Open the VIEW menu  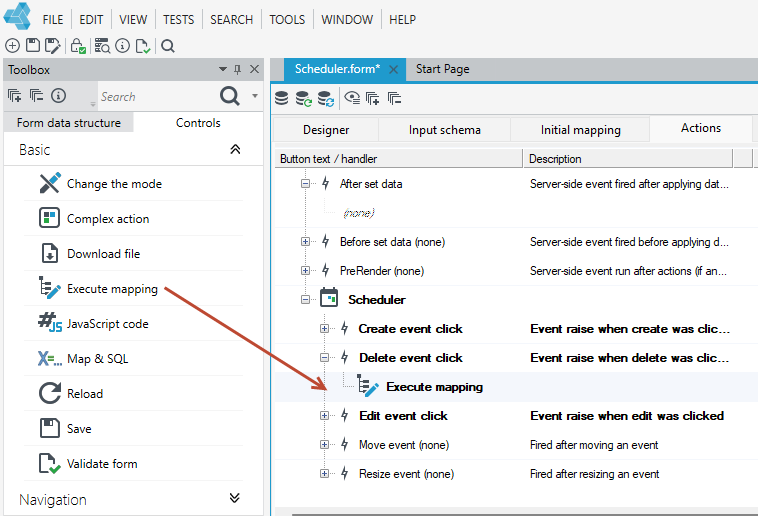pyautogui.click(x=133, y=20)
